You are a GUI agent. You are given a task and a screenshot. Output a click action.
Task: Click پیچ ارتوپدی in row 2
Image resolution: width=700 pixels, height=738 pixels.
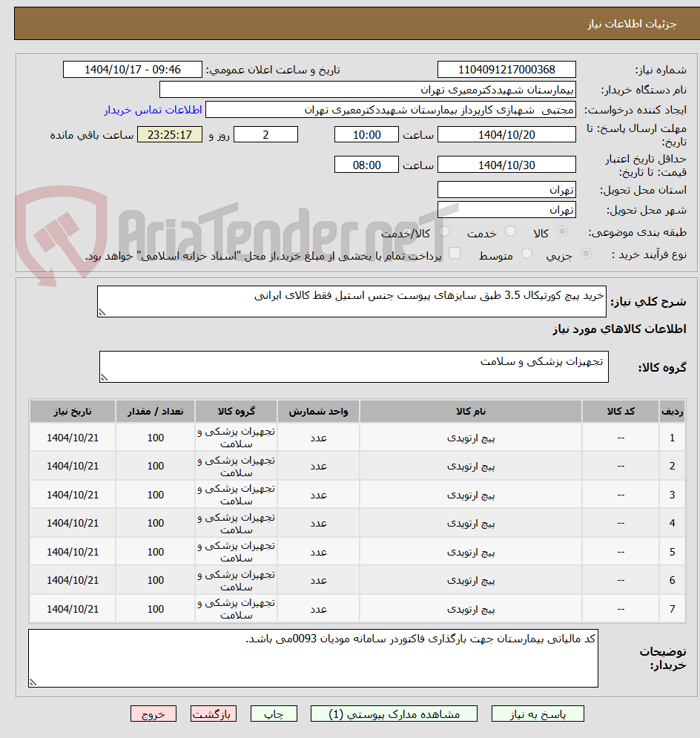click(x=470, y=466)
